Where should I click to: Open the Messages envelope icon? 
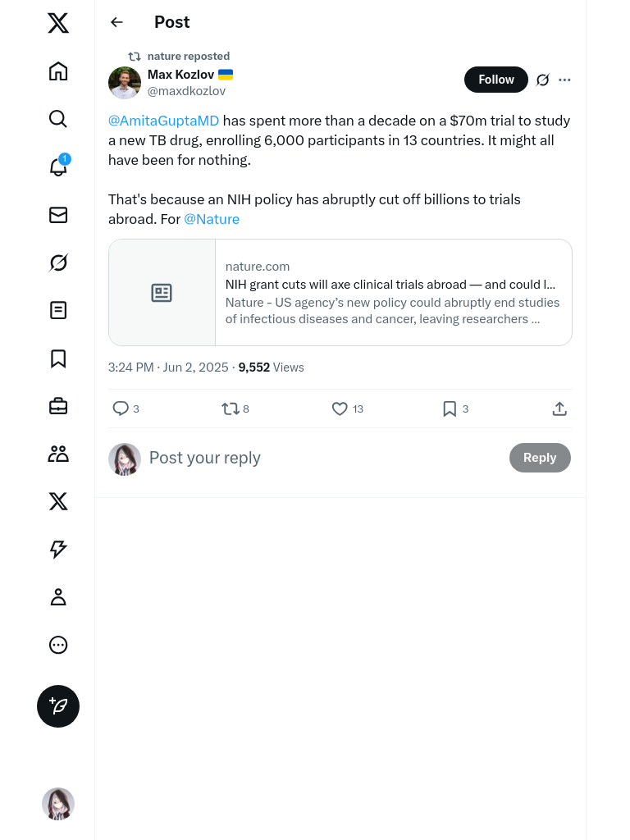(58, 215)
